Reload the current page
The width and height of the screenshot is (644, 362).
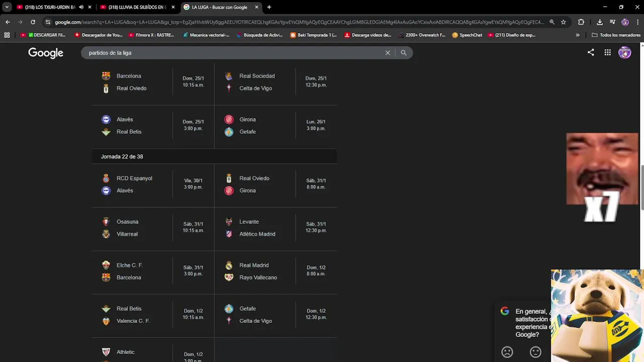tap(33, 22)
